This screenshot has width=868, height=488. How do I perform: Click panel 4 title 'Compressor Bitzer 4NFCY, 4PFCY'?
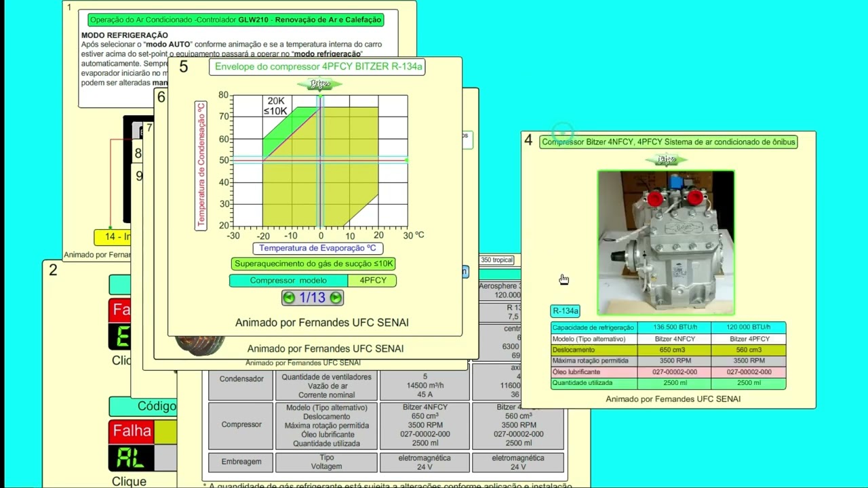tap(669, 142)
